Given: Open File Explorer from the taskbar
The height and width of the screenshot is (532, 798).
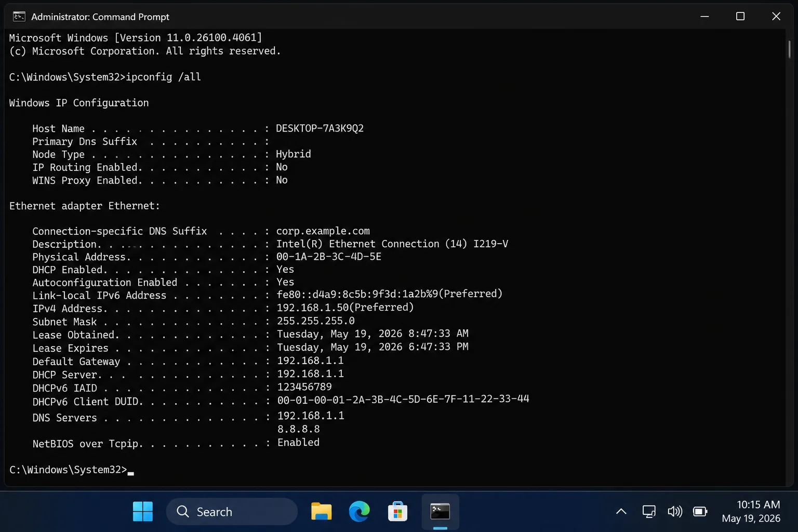Looking at the screenshot, I should coord(321,512).
